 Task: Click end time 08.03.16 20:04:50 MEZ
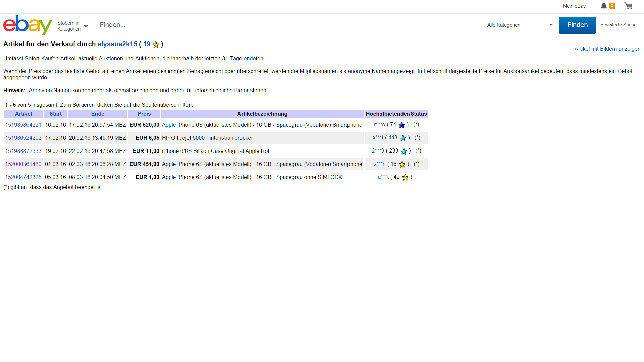click(98, 177)
